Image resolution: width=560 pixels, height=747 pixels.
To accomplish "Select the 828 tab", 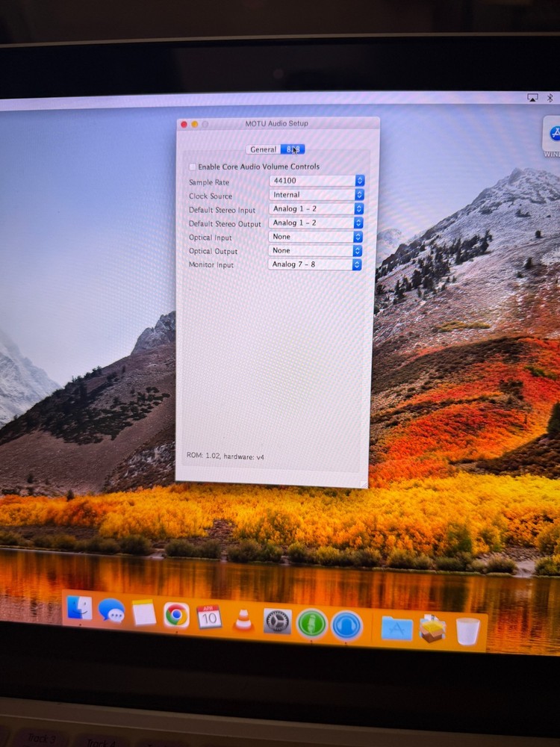I will point(293,149).
